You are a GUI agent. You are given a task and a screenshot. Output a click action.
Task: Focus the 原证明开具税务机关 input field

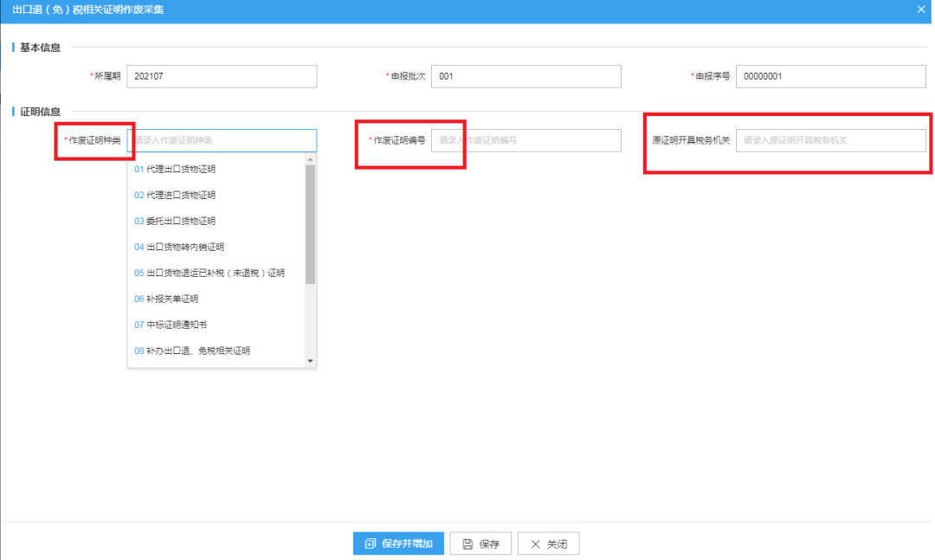pyautogui.click(x=830, y=140)
